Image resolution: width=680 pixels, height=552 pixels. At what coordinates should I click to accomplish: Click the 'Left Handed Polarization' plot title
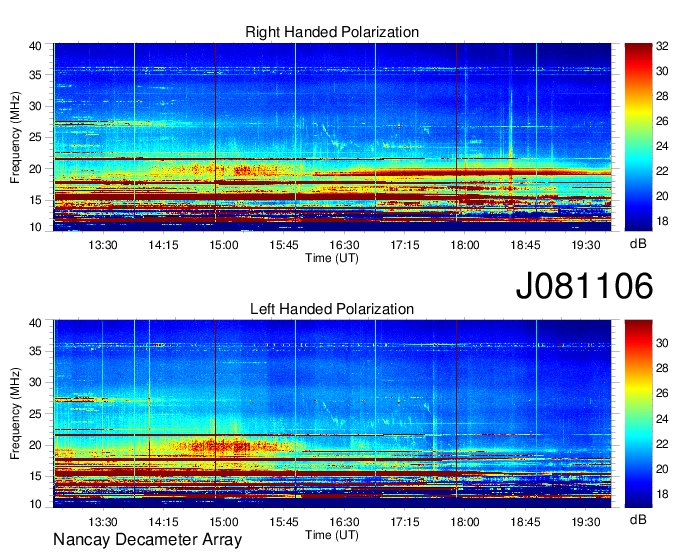click(x=332, y=309)
